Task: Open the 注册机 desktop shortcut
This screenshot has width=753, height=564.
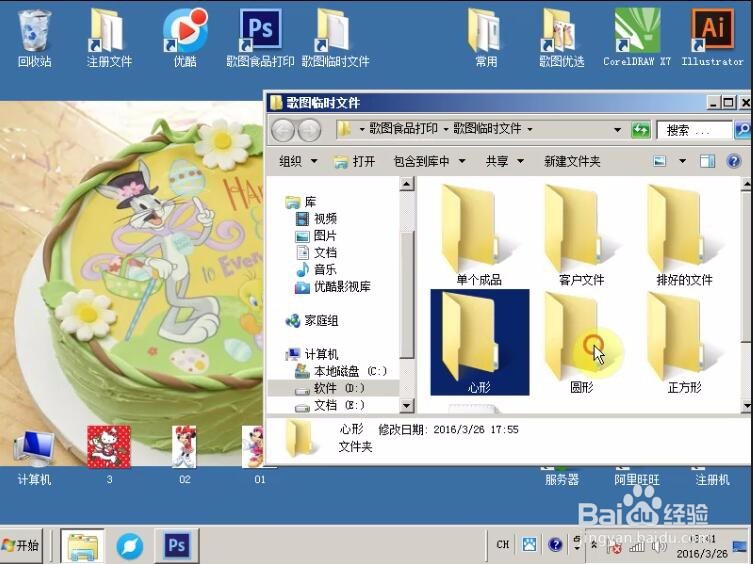Action: tap(712, 477)
